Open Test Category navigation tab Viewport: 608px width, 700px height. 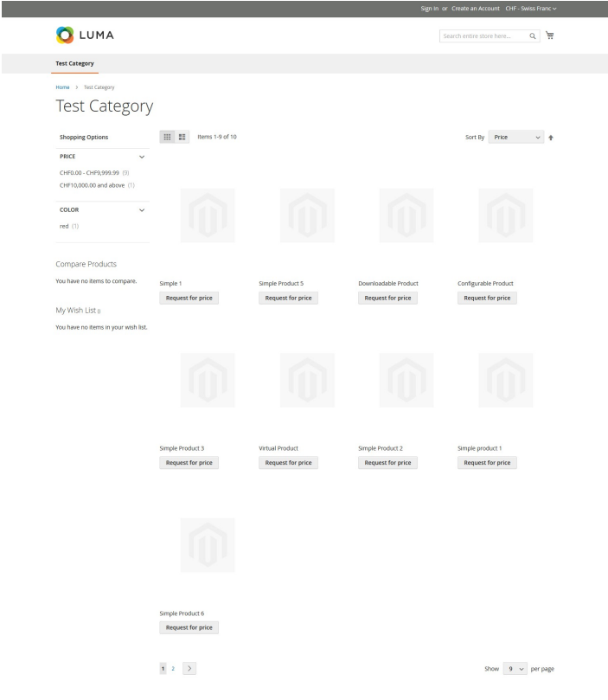tap(74, 63)
